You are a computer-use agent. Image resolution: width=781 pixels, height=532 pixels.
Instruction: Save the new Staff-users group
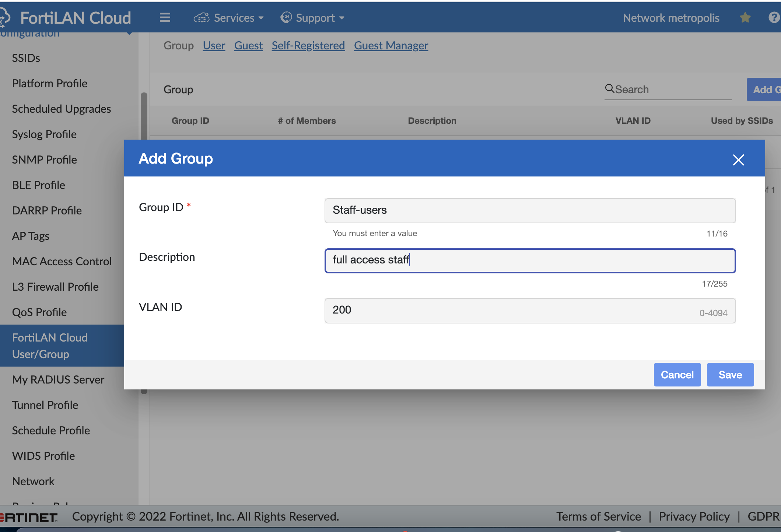(x=730, y=375)
